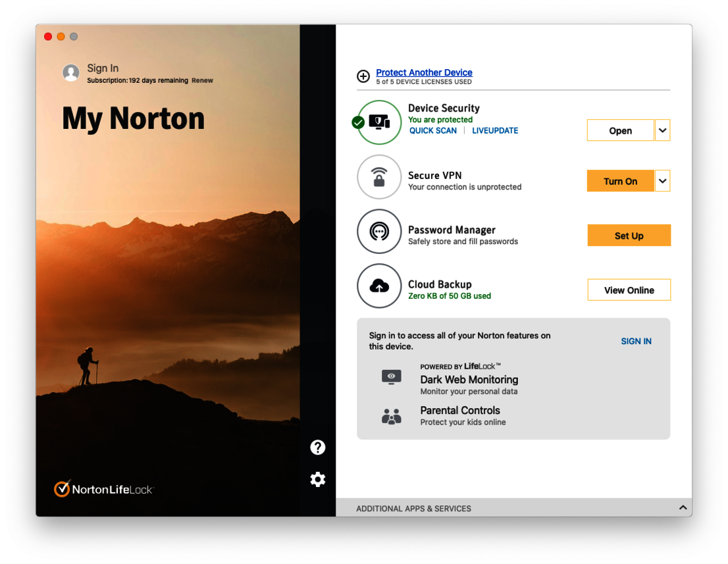Screen dimensions: 728x564
Task: Select the Dark Web Monitoring monitor icon
Action: [392, 376]
